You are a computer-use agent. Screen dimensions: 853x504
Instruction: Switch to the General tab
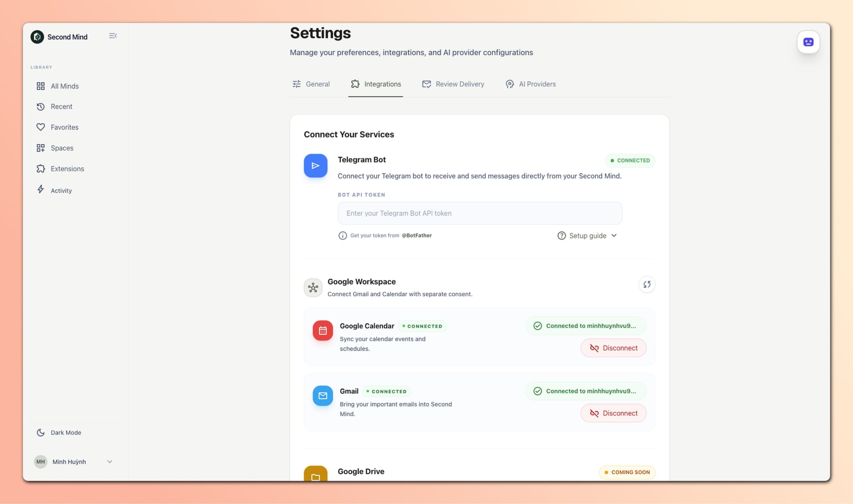(311, 84)
